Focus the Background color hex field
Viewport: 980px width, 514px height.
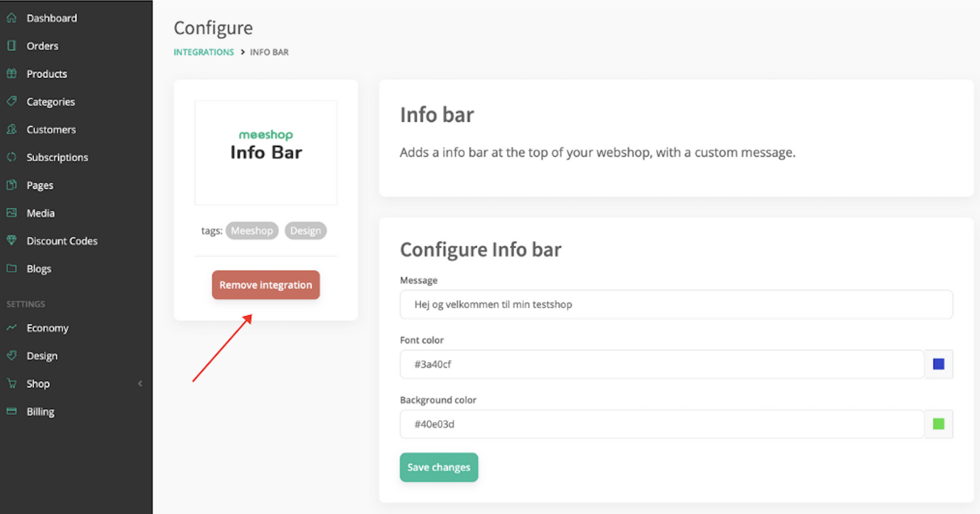coord(662,424)
